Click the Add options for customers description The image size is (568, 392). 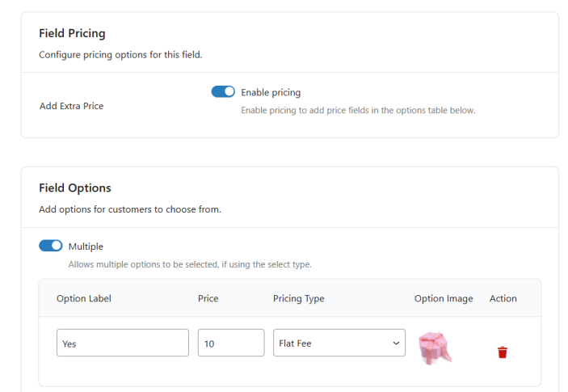[129, 209]
